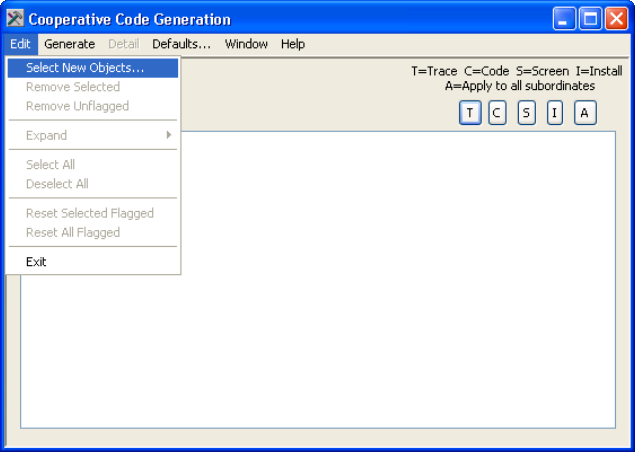This screenshot has height=452, width=635.
Task: Click Reset Selected Flagged entry
Action: tap(93, 213)
